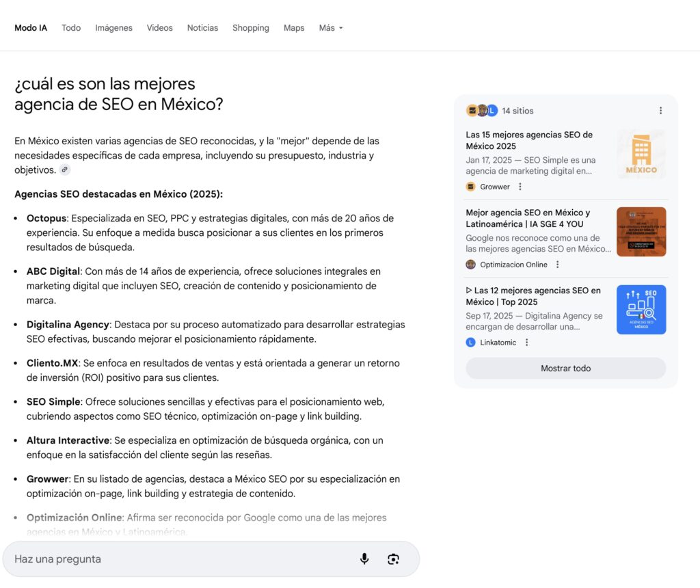Screen dimensions: 700x588
Task: Open the three-dot menu beside Growwer
Action: click(520, 186)
